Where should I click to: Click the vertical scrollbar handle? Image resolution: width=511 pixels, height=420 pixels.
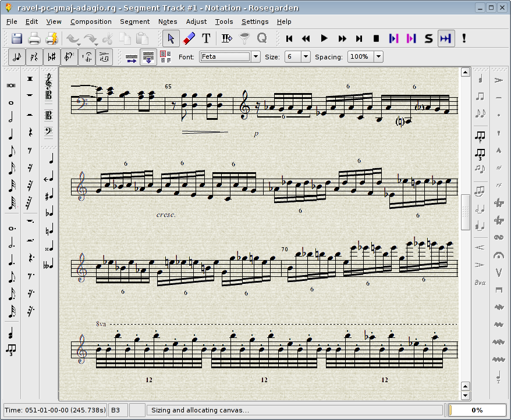[x=466, y=212]
